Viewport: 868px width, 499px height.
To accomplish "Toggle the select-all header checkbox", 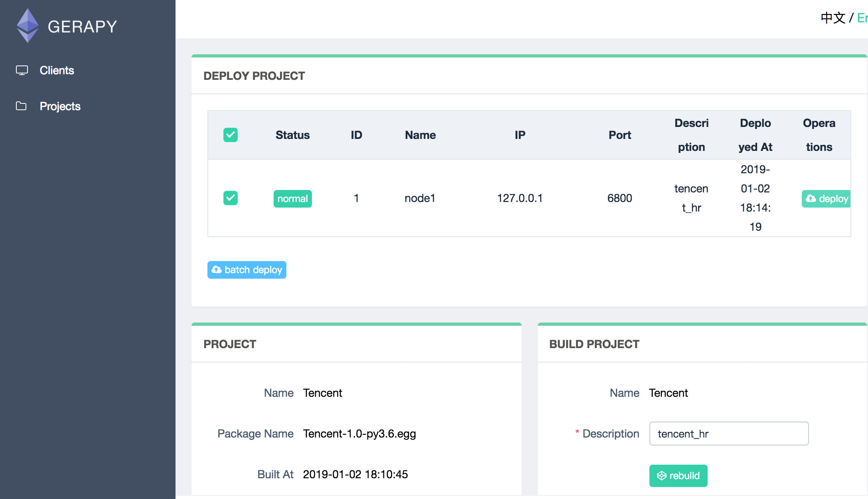I will tap(231, 135).
